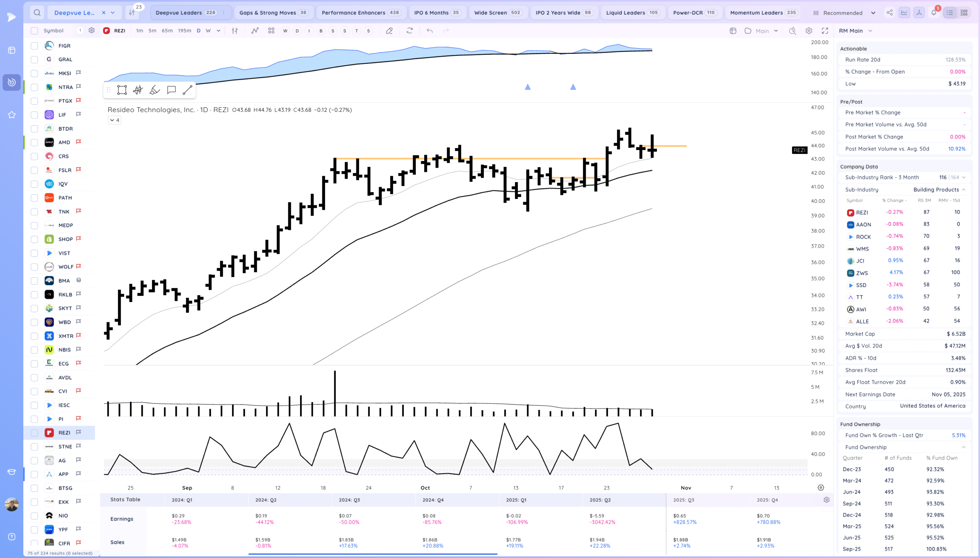This screenshot has height=558, width=980.
Task: Select the brush drawing tool in floating toolbar
Action: pos(154,90)
